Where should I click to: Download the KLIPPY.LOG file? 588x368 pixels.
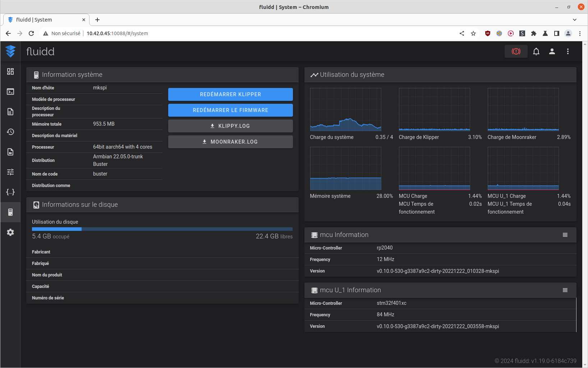(230, 126)
